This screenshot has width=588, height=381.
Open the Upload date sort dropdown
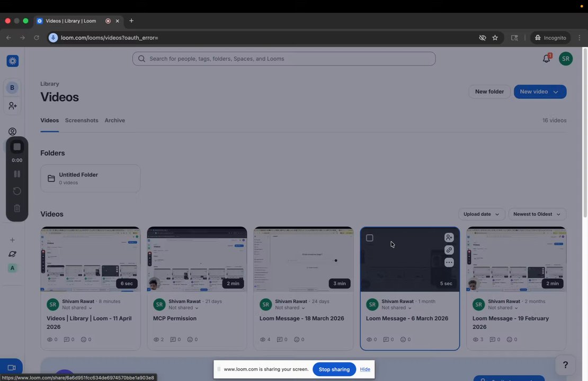(482, 214)
